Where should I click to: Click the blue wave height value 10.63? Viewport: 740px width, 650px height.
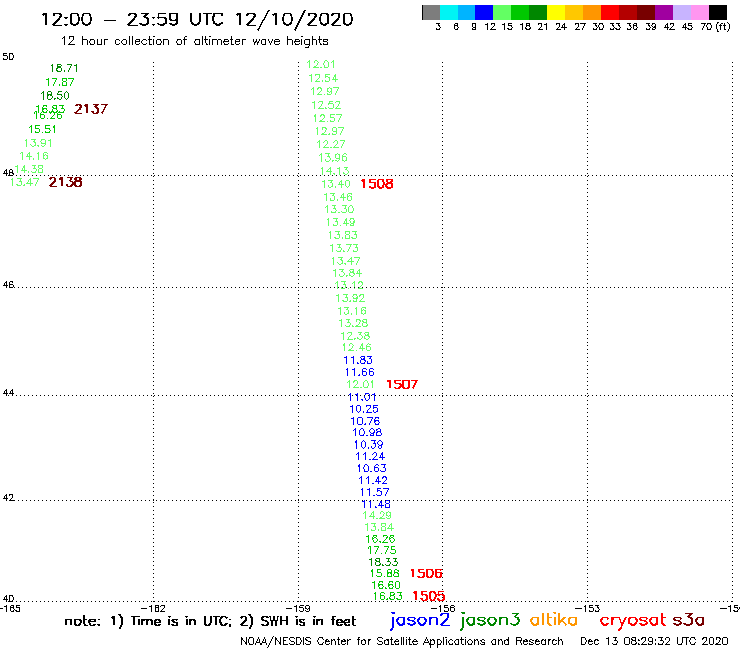coord(371,468)
